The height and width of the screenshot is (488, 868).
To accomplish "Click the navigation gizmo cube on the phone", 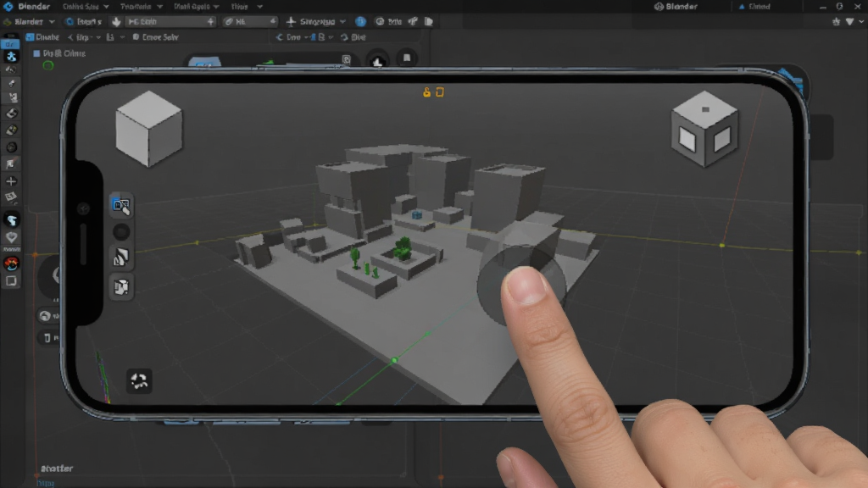I will pos(704,129).
